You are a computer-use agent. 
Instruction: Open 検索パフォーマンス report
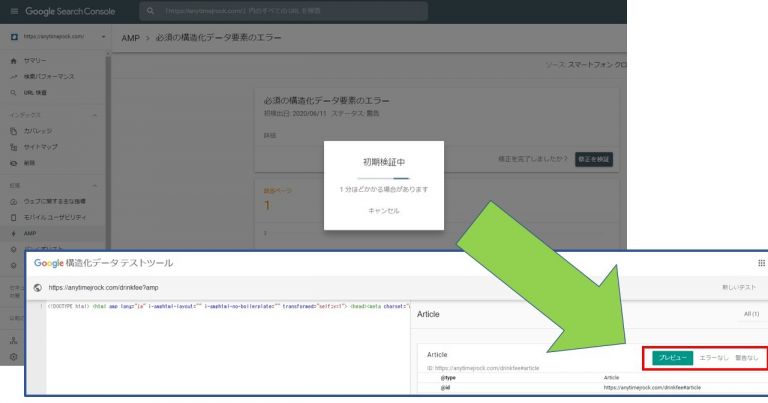point(49,76)
